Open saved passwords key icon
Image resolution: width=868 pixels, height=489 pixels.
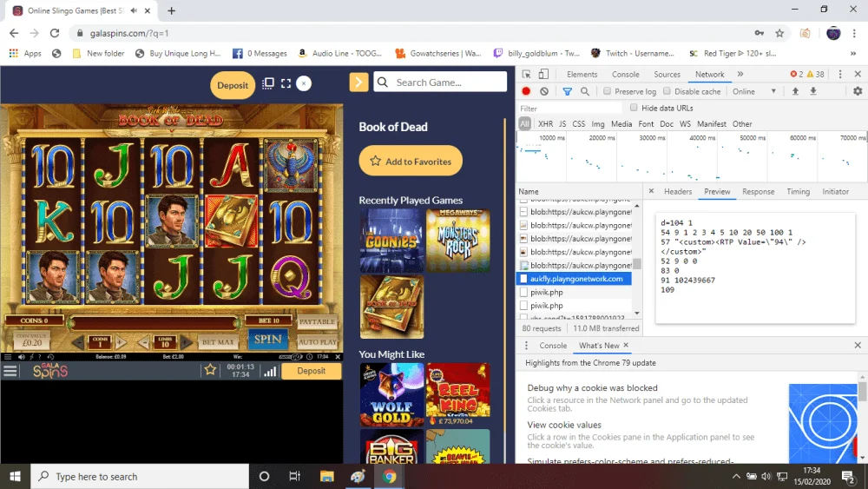click(x=759, y=33)
